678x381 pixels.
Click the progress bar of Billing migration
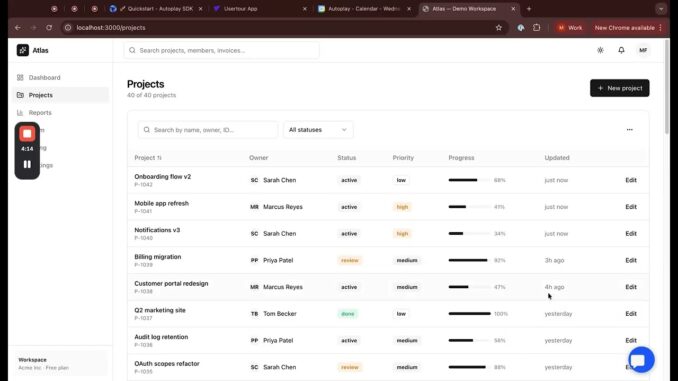pyautogui.click(x=469, y=260)
